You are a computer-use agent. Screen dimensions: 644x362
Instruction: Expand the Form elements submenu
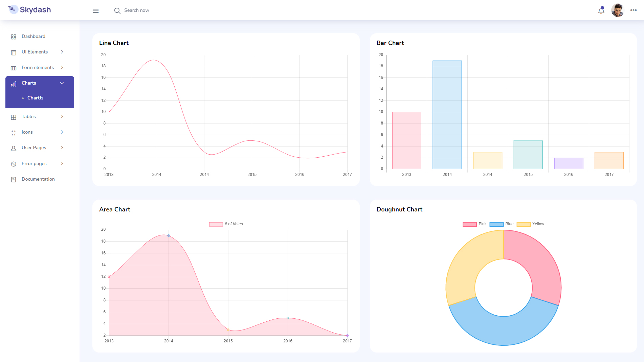[x=37, y=68]
